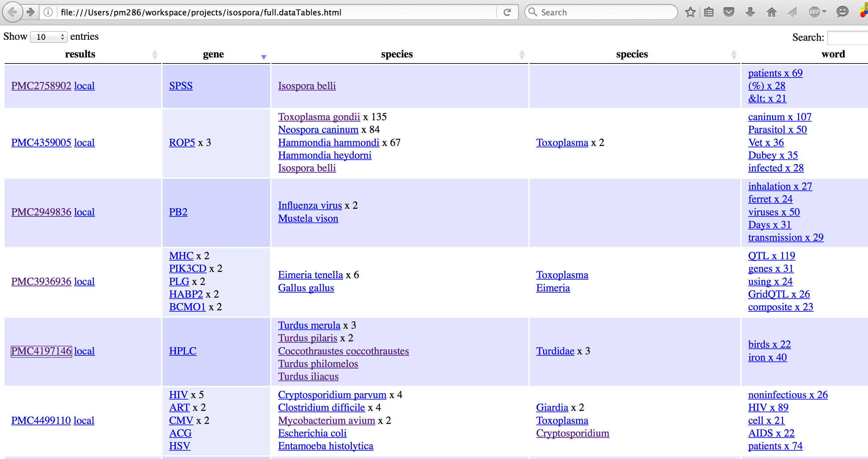
Task: Sort by second species column header
Action: (632, 54)
